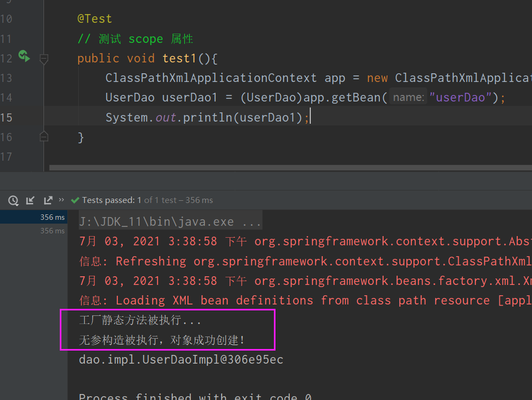The height and width of the screenshot is (400, 532).
Task: Click the name: parameter hint in getBean
Action: [408, 98]
